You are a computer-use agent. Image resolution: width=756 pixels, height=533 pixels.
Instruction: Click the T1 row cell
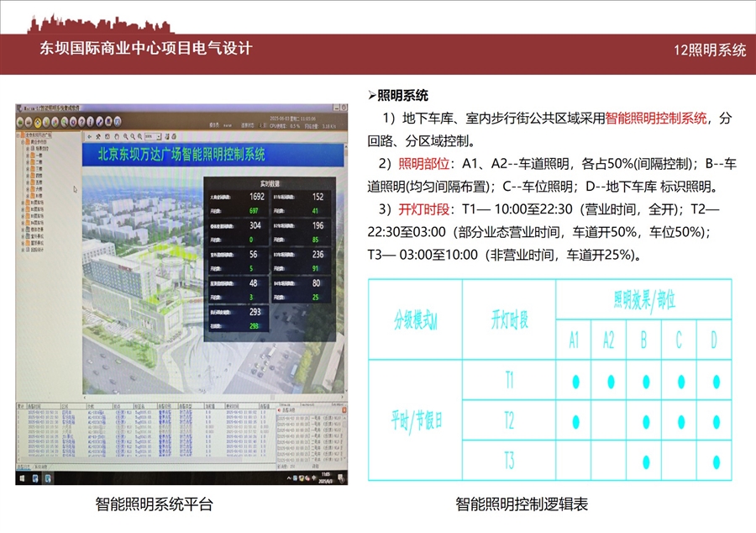pos(509,380)
